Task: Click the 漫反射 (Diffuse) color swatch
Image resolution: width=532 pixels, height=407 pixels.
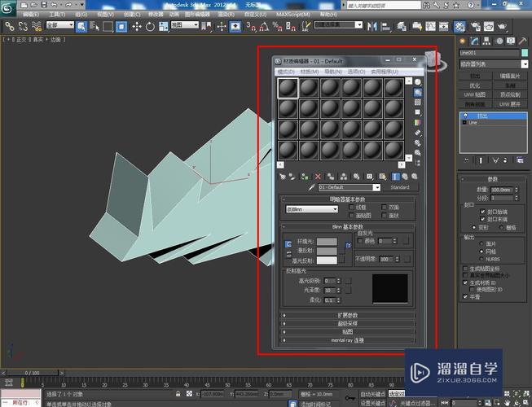Action: click(x=327, y=251)
